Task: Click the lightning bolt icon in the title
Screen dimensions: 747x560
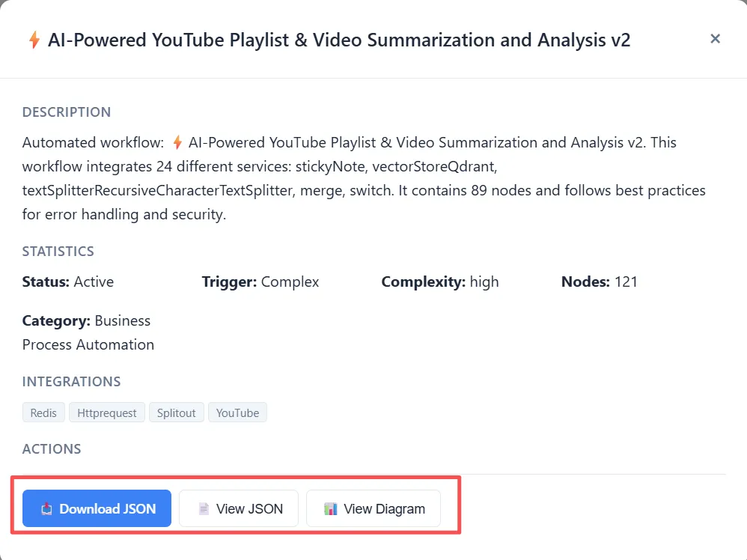Action: pyautogui.click(x=34, y=40)
